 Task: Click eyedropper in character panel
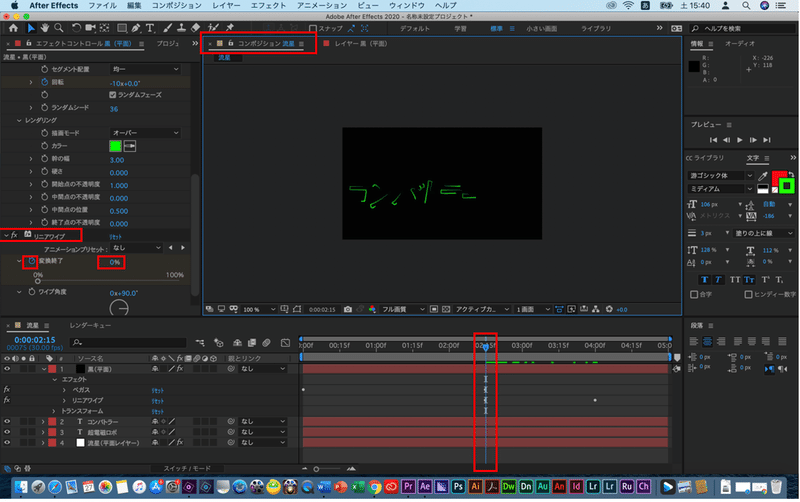pos(763,176)
